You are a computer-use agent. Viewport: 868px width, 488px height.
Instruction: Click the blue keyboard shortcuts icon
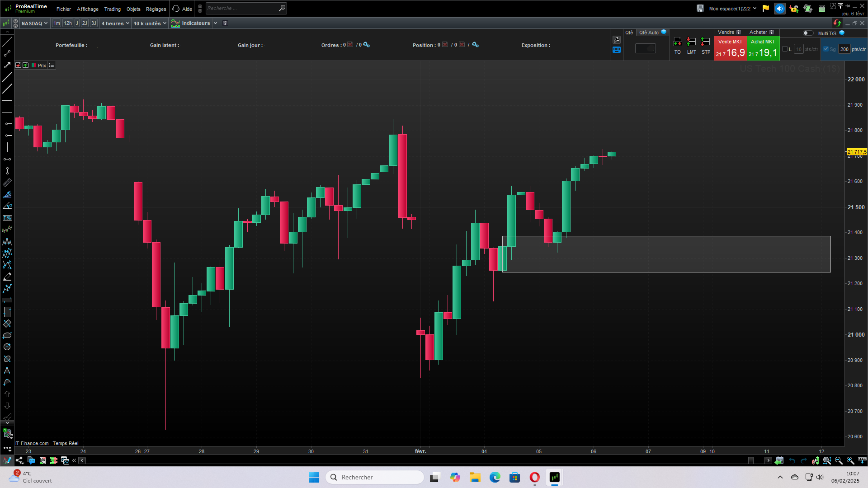(617, 50)
